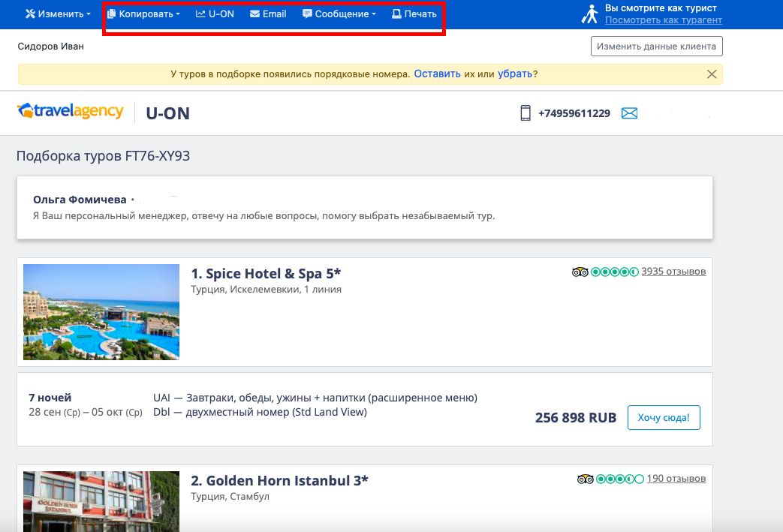
Task: Send the selection via Email button
Action: pyautogui.click(x=268, y=14)
